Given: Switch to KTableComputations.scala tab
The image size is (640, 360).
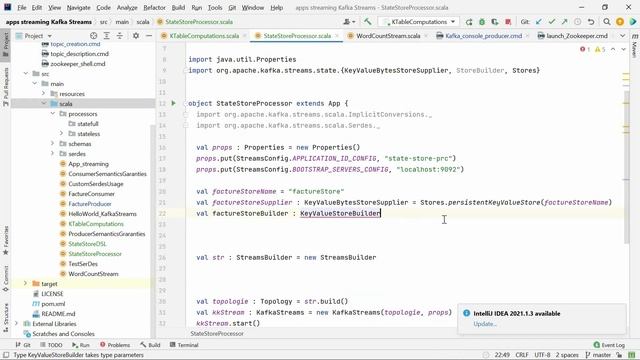Looking at the screenshot, I should pyautogui.click(x=204, y=36).
